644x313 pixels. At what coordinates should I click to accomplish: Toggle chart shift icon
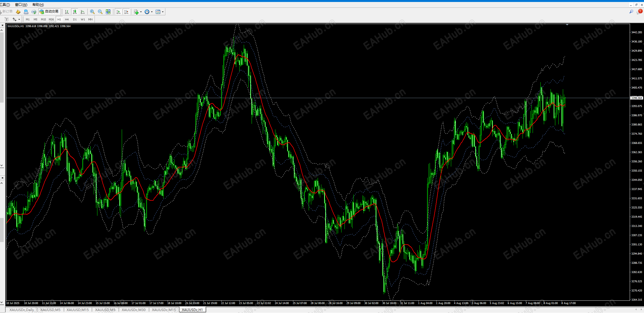coord(126,12)
